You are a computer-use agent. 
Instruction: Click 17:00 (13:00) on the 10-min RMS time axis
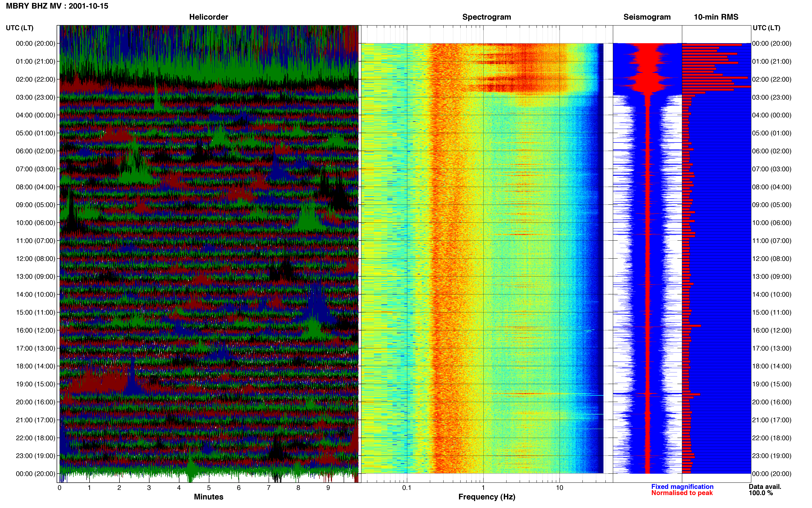coord(772,348)
